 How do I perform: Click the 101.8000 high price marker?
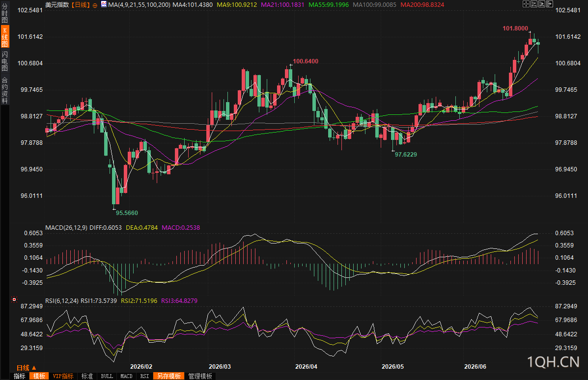pyautogui.click(x=515, y=28)
